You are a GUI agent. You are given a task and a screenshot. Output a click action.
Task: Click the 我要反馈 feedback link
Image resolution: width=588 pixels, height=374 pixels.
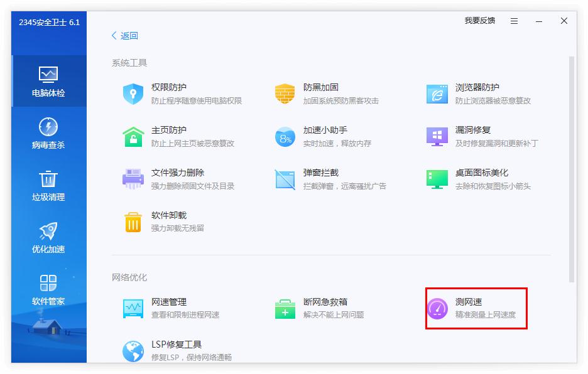point(481,21)
